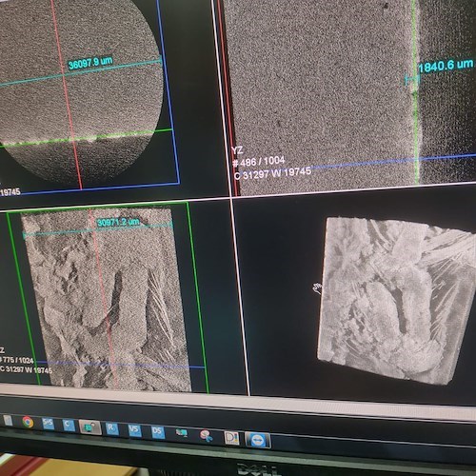Click the DI application taskbar icon
The width and height of the screenshot is (476, 476).
231,438
